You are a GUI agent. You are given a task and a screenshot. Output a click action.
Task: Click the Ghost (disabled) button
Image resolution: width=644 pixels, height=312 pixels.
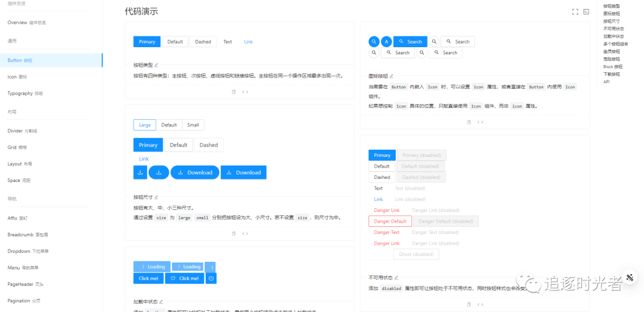click(416, 254)
